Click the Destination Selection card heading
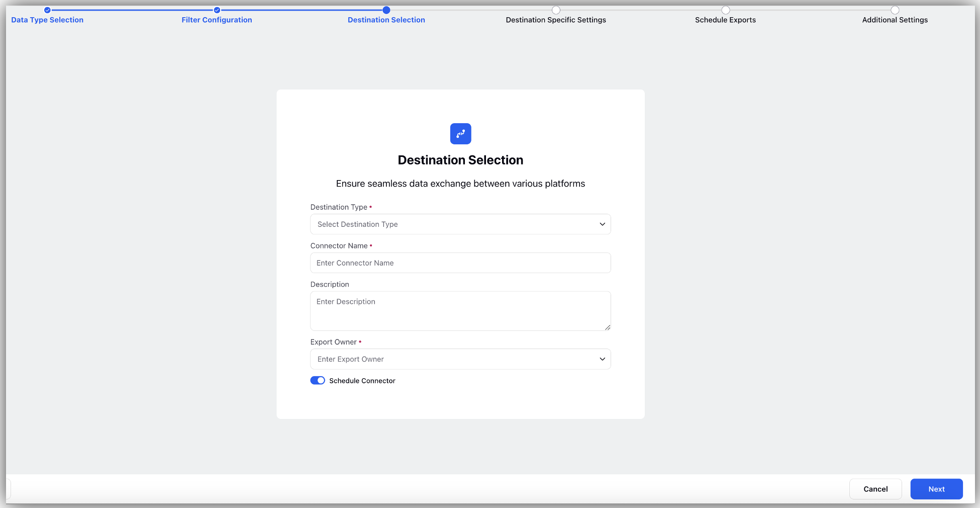Screen dimensions: 980x508 (x=460, y=160)
